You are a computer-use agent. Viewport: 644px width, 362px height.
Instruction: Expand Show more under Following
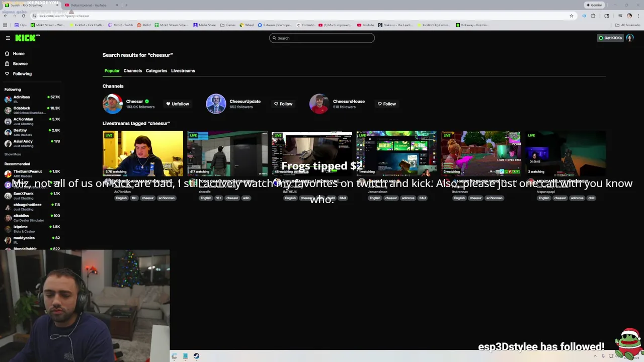tap(13, 154)
